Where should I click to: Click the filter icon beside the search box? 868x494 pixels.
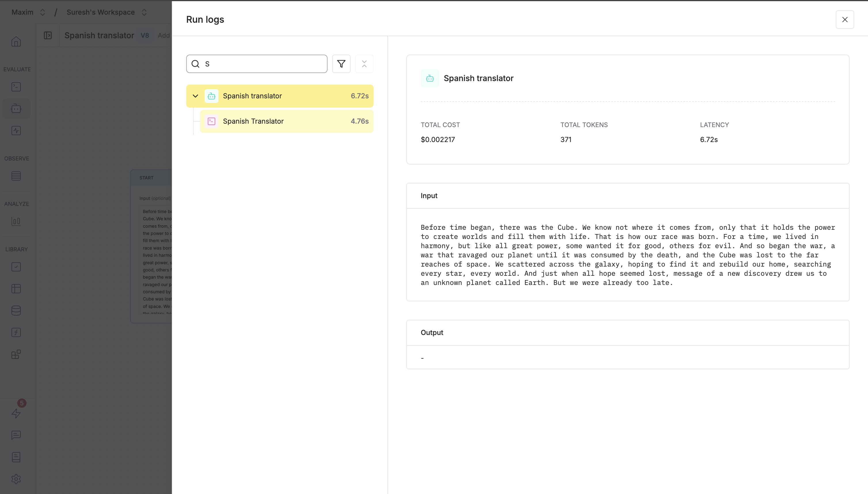tap(341, 64)
